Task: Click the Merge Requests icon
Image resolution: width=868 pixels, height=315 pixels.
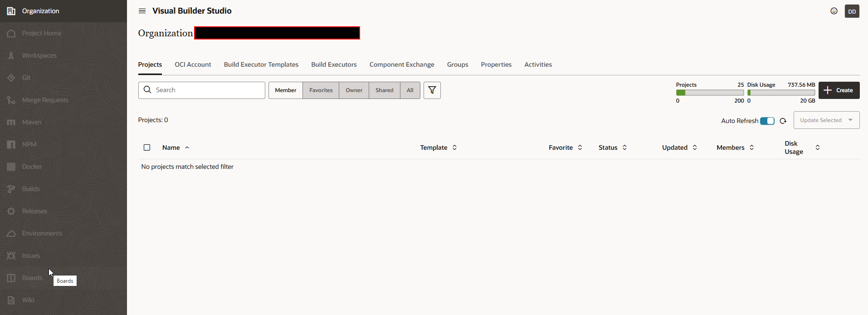Action: point(11,100)
